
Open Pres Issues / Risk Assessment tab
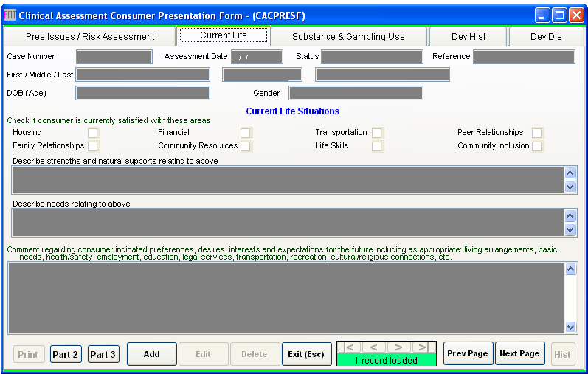(90, 37)
